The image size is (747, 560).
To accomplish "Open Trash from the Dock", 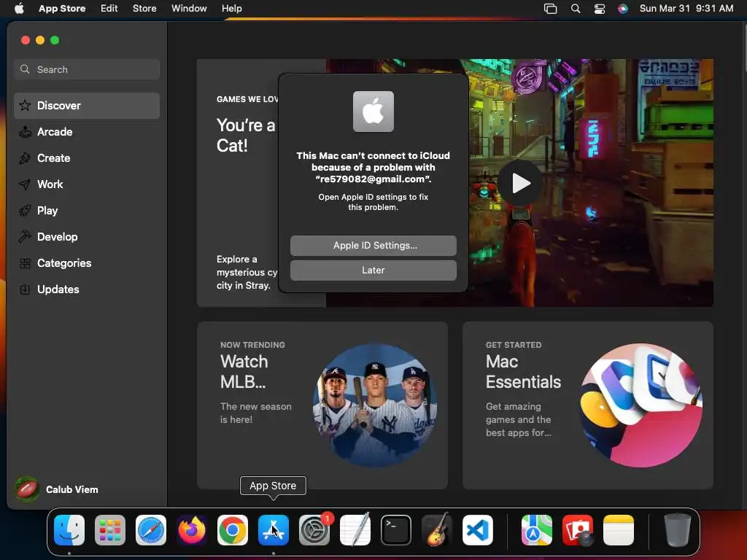I will point(678,530).
